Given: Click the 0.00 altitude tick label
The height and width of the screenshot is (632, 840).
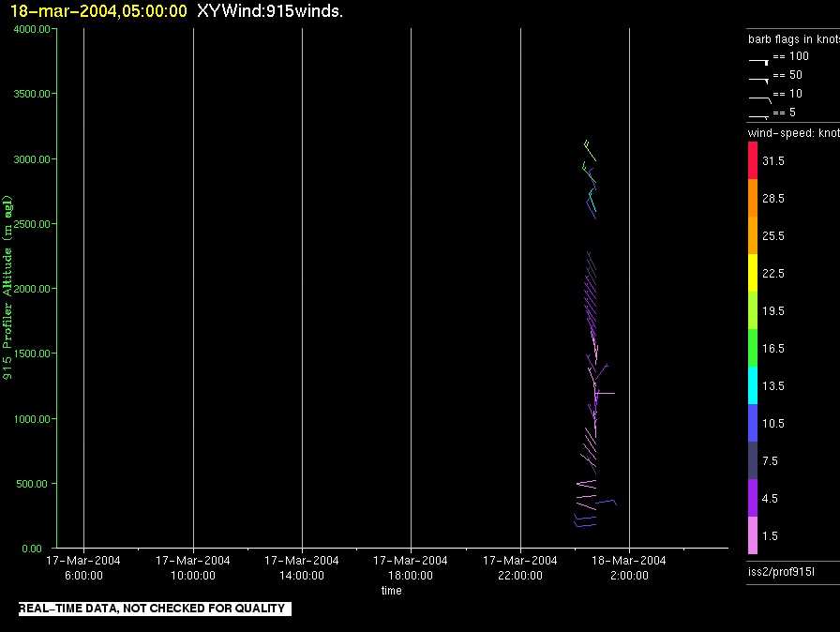Looking at the screenshot, I should pos(32,549).
